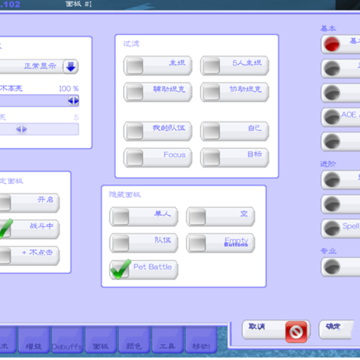Screen dimensions: 360x360
Task: Click the slider handle below value 5
Action: [21, 129]
